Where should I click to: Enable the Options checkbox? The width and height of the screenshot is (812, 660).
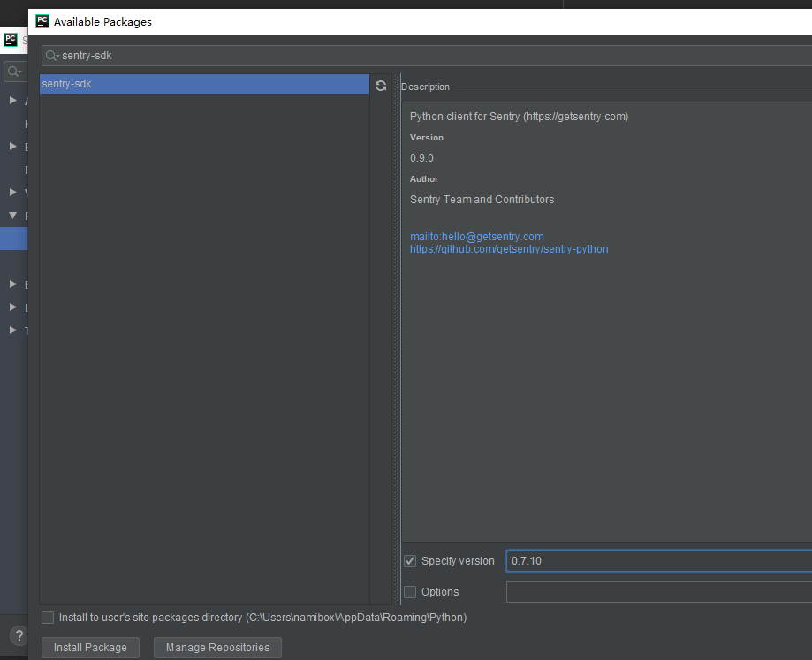pyautogui.click(x=410, y=592)
